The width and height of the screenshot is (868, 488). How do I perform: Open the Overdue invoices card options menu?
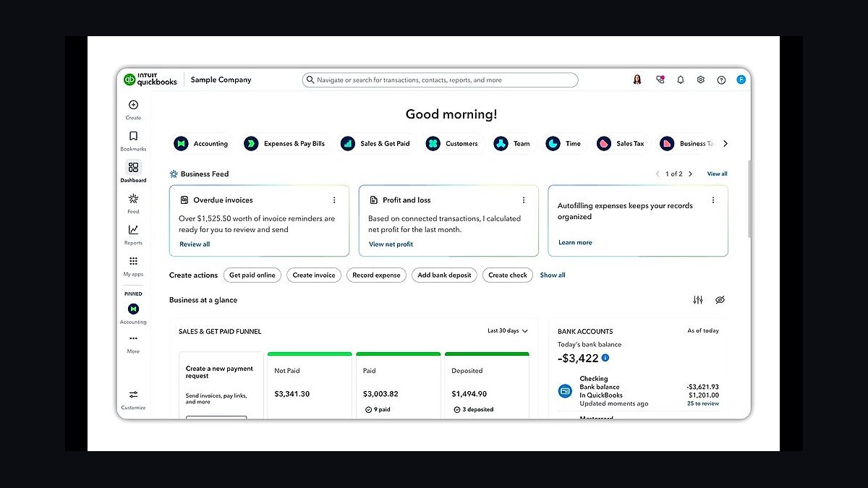[x=334, y=200]
